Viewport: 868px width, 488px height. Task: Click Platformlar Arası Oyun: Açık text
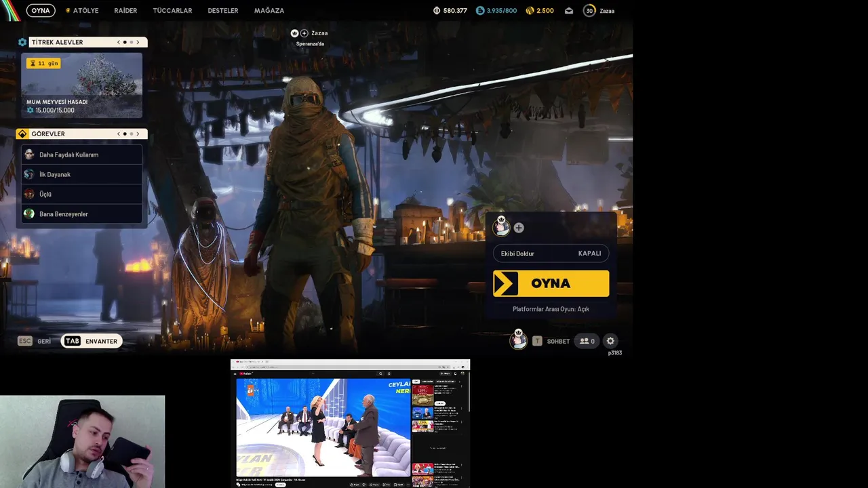point(551,309)
